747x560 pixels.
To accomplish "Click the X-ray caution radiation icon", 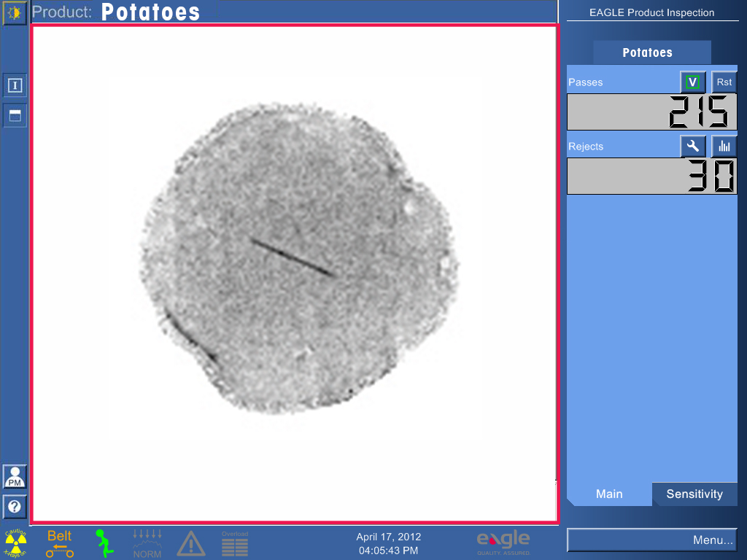I will tap(15, 544).
